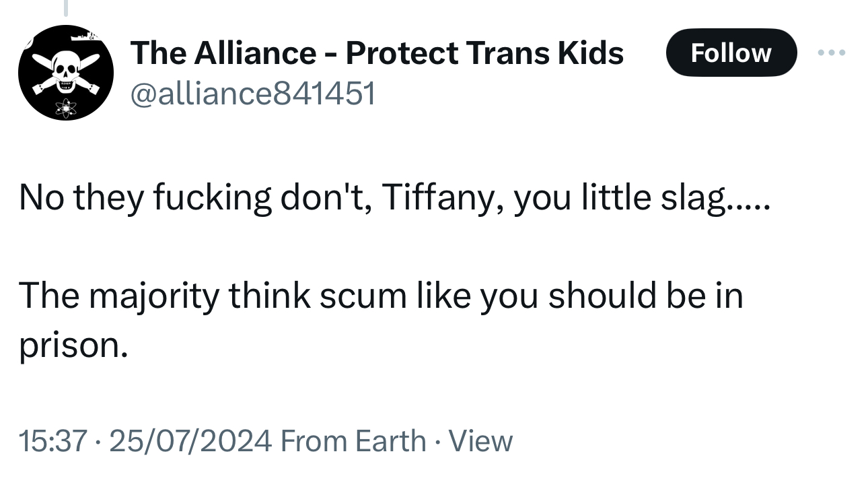Click the View link after From Earth
The height and width of the screenshot is (491, 868).
(x=480, y=441)
